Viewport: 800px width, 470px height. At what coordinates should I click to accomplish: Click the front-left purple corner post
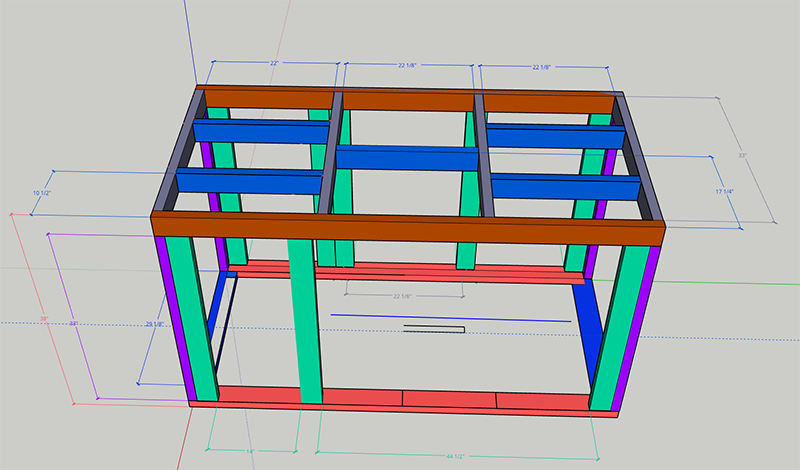tap(176, 319)
